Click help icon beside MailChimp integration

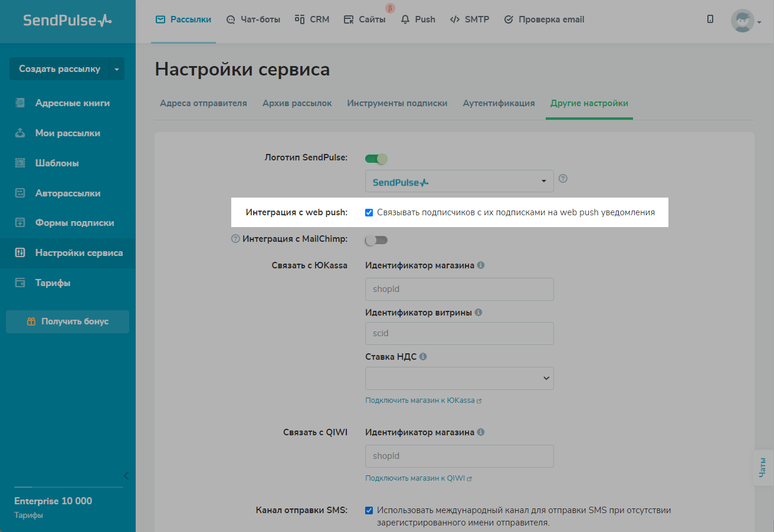click(235, 239)
